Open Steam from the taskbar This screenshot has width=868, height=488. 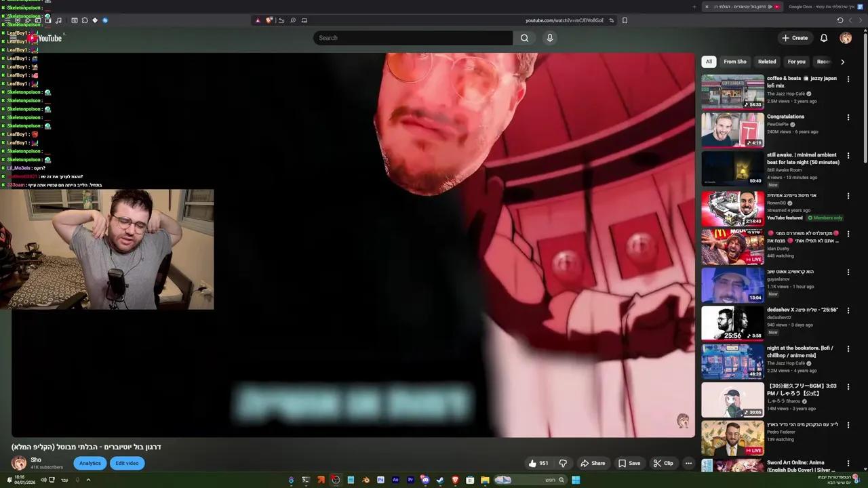coord(440,480)
